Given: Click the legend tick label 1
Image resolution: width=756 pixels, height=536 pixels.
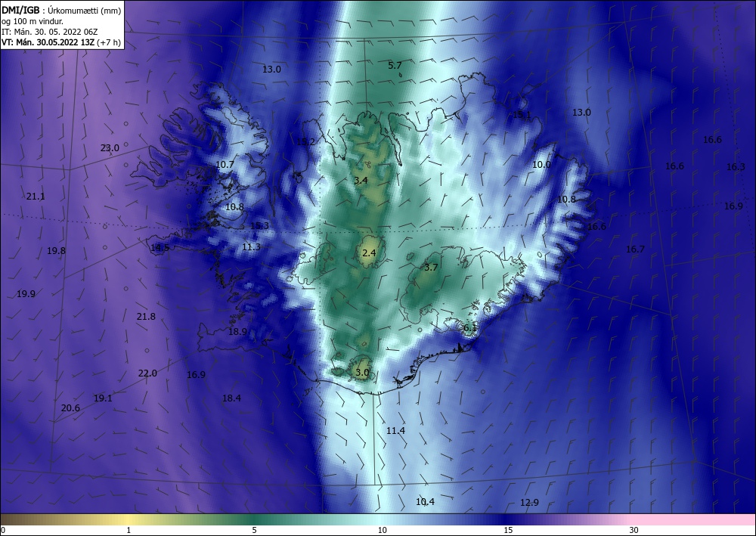Looking at the screenshot, I should pos(129,530).
